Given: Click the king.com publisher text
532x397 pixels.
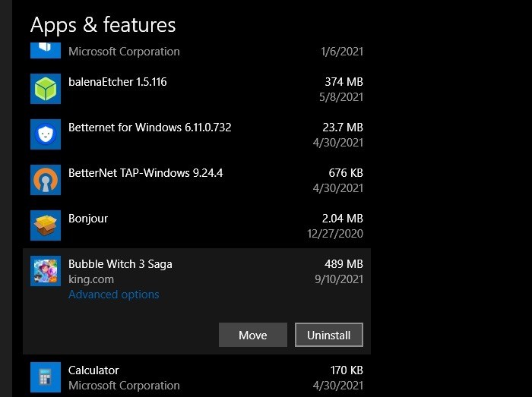Looking at the screenshot, I should (x=91, y=279).
